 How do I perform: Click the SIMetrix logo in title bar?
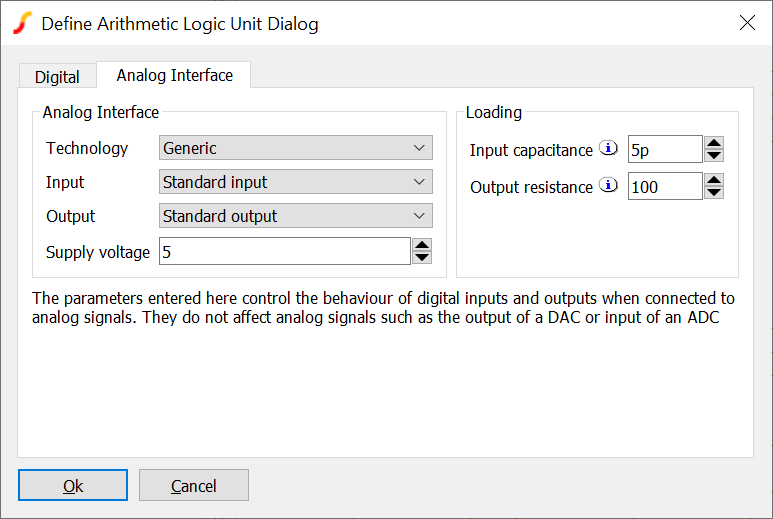(21, 23)
